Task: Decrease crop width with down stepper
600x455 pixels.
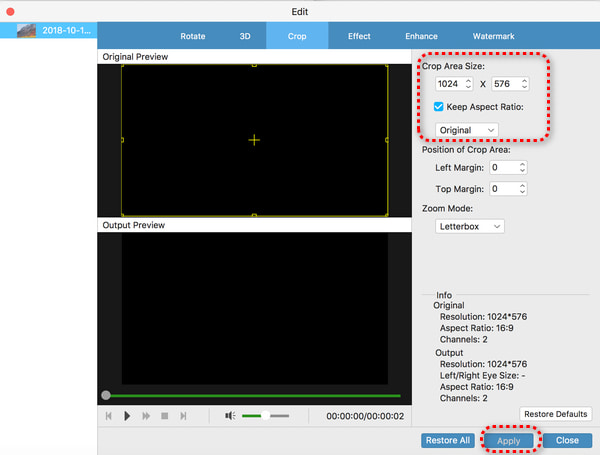Action: (x=468, y=87)
